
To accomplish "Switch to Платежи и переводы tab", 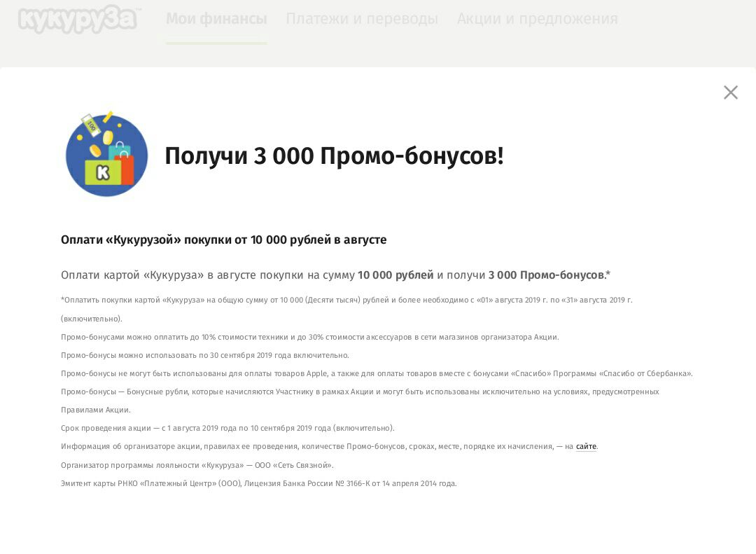I will coord(362,19).
